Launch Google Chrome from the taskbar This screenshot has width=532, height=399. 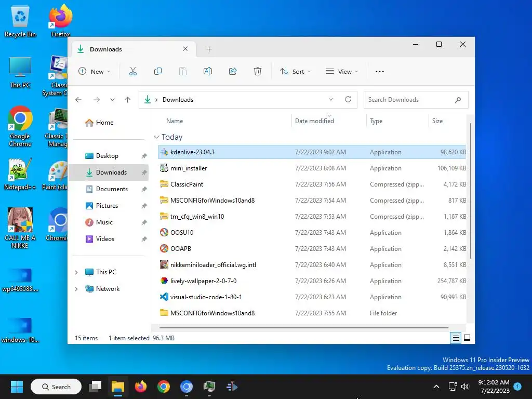pos(164,387)
